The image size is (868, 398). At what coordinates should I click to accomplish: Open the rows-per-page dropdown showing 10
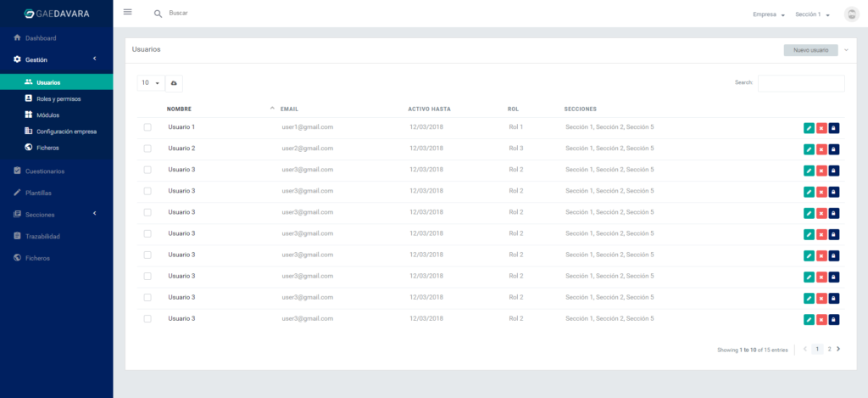click(x=150, y=83)
